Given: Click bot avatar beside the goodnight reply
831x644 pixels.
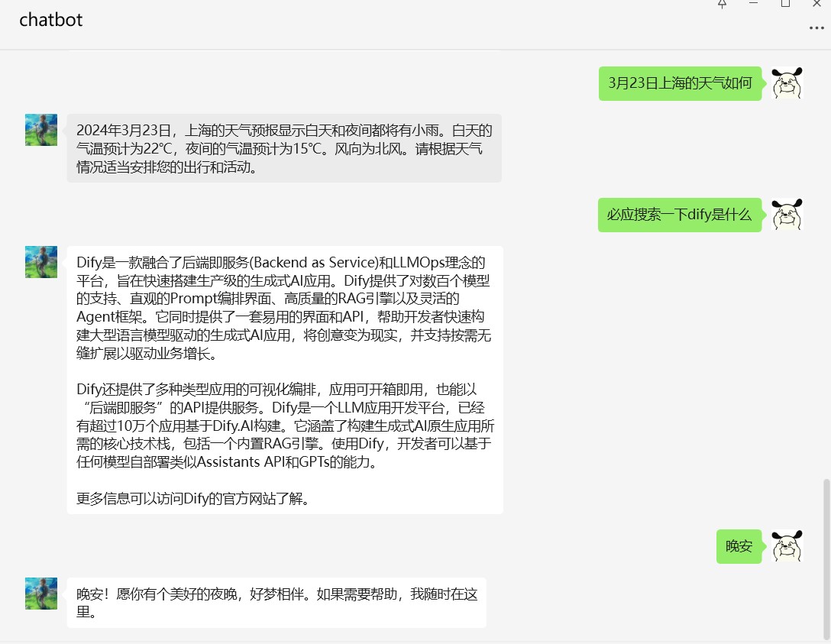Looking at the screenshot, I should pos(41,594).
